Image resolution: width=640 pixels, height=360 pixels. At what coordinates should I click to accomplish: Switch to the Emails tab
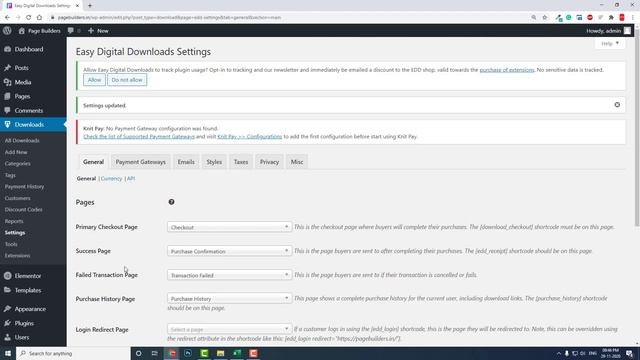click(x=186, y=162)
